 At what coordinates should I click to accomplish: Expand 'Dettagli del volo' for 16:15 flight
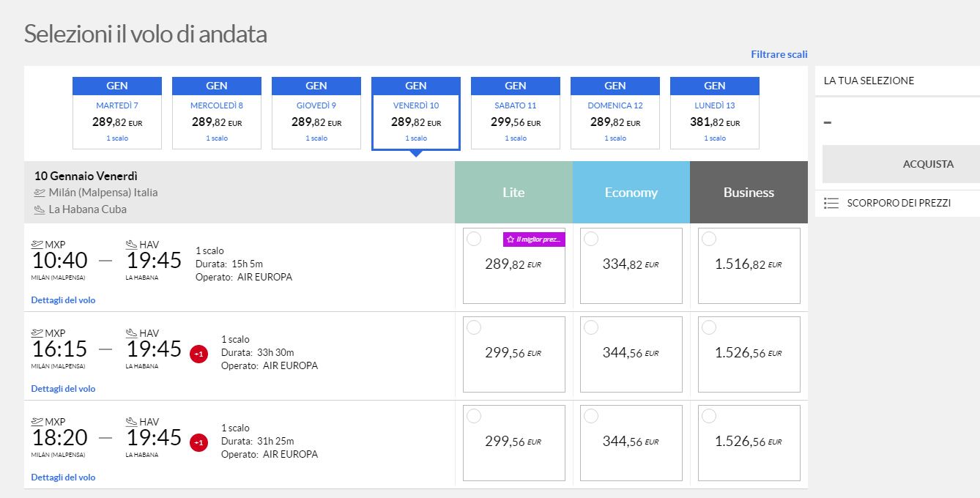tap(63, 389)
